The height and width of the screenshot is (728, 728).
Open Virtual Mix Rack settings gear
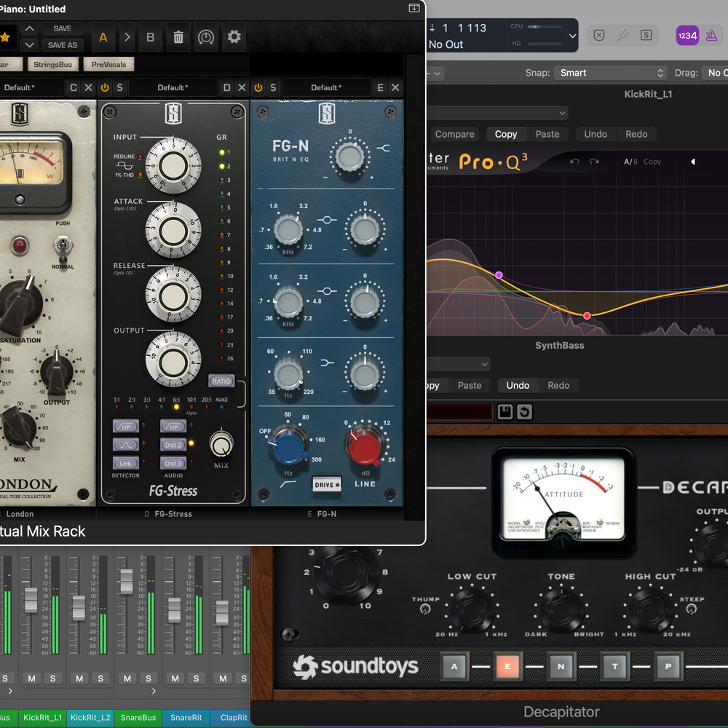tap(234, 36)
